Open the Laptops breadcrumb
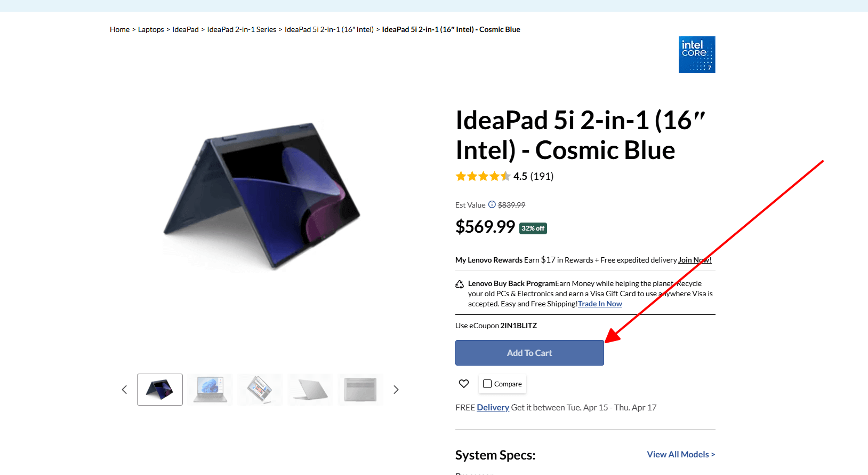 151,29
